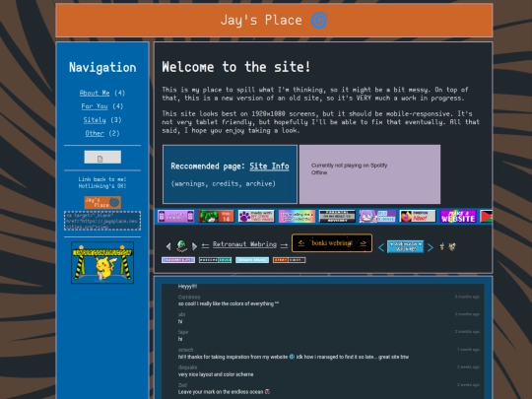The width and height of the screenshot is (532, 399).
Task: Click the 'made with my own two paws' badge
Action: [x=256, y=216]
